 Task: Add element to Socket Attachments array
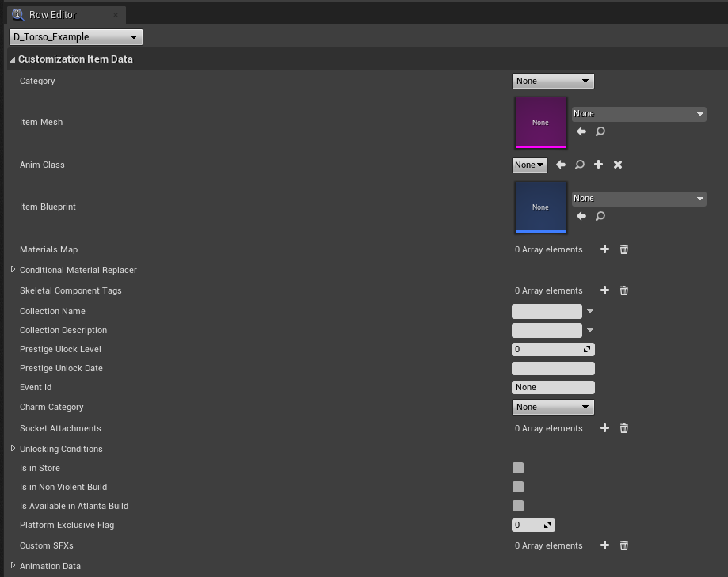(x=605, y=428)
